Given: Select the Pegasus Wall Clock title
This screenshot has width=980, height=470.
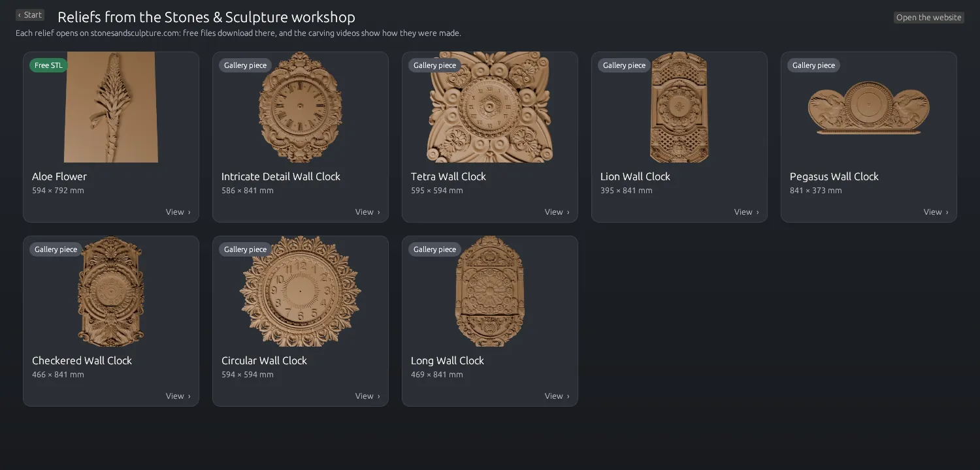Looking at the screenshot, I should [834, 176].
